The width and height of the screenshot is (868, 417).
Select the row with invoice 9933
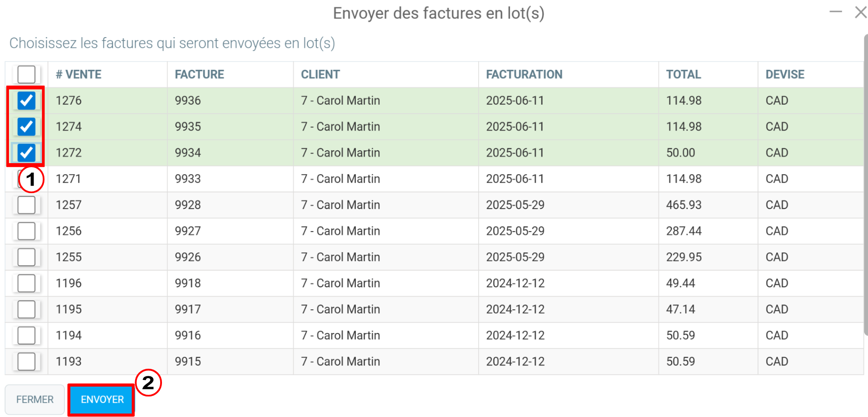434,179
